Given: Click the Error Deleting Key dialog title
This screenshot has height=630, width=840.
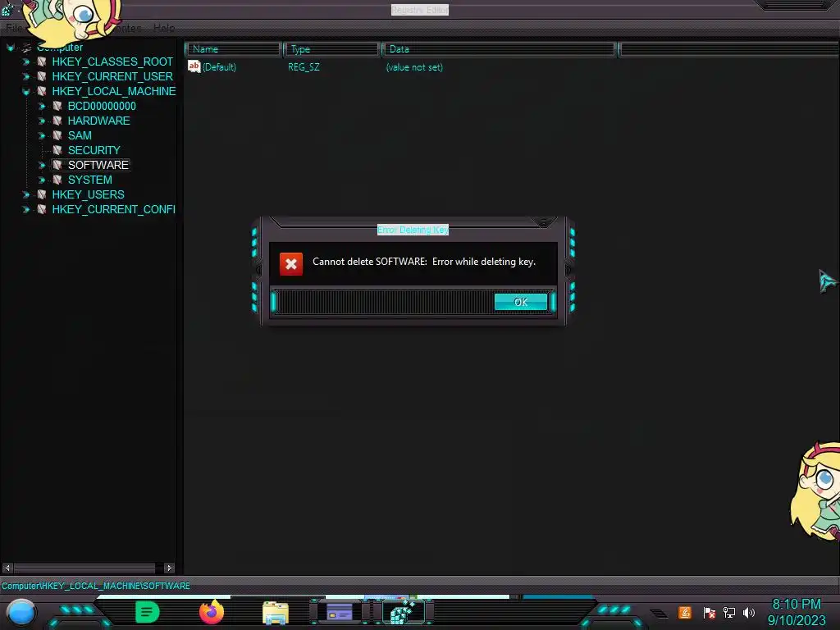Looking at the screenshot, I should point(413,230).
